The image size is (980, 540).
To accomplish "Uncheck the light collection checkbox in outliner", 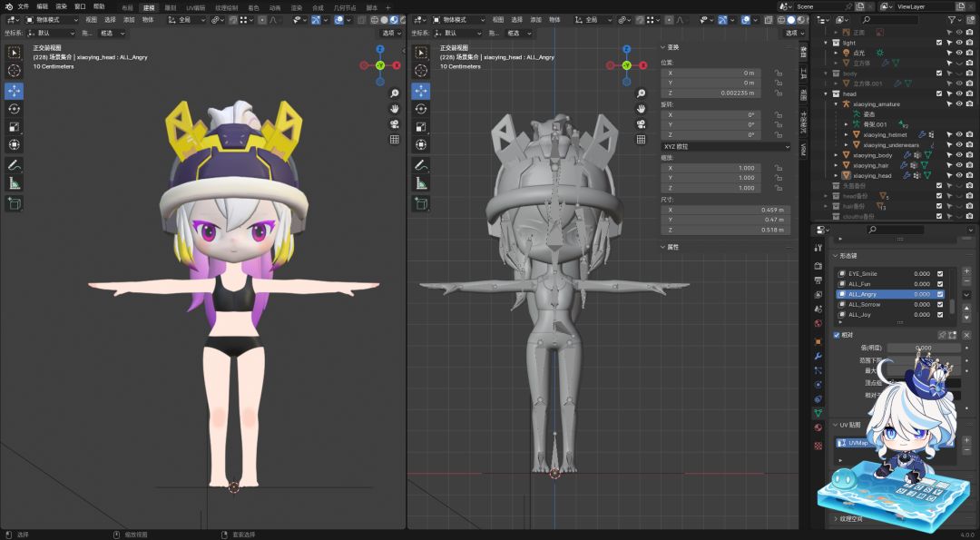I will click(x=939, y=44).
